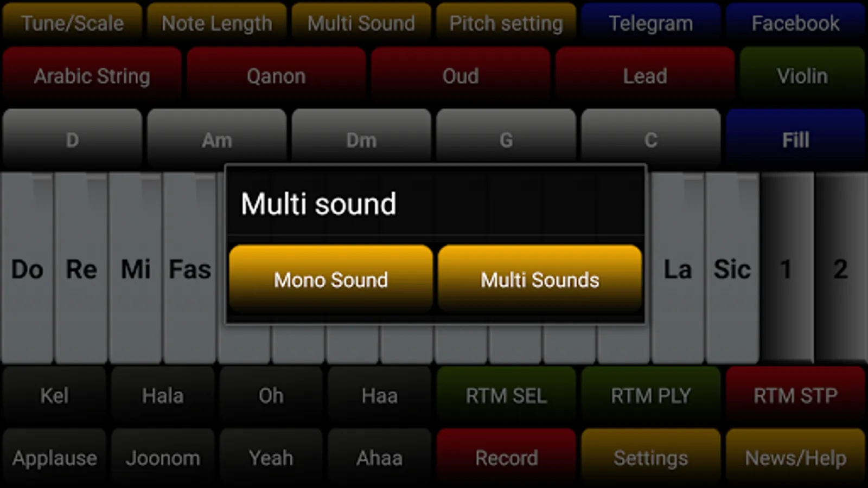
Task: Choose Mono Sound in the dialog
Action: click(331, 279)
